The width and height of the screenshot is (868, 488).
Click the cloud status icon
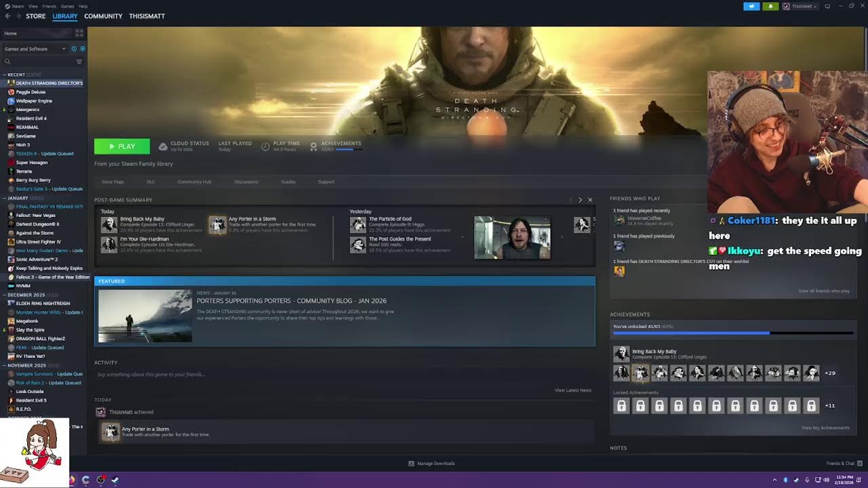click(163, 146)
